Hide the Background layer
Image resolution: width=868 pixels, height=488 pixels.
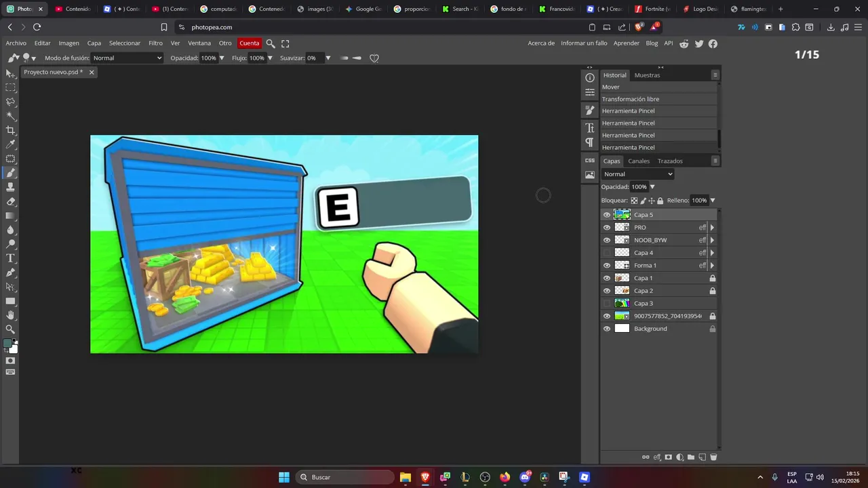click(607, 329)
